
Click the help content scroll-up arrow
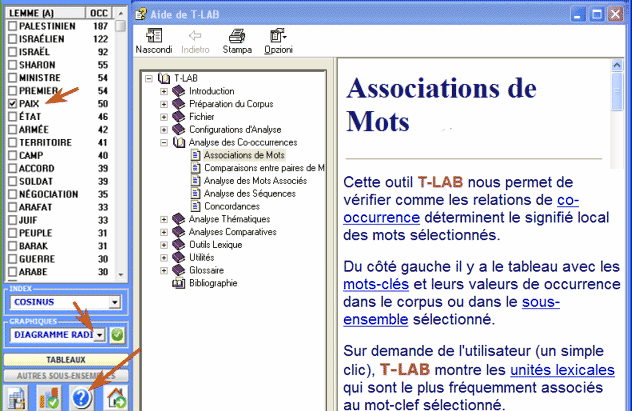(x=617, y=65)
